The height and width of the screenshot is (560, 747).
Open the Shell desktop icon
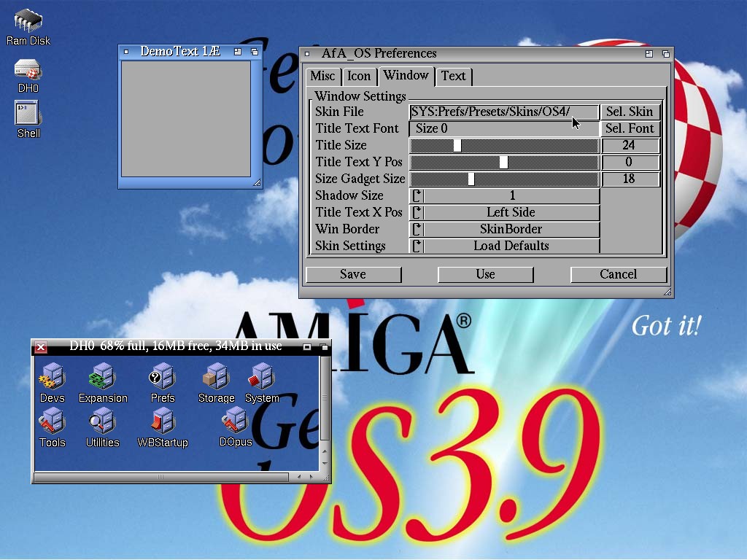click(28, 120)
